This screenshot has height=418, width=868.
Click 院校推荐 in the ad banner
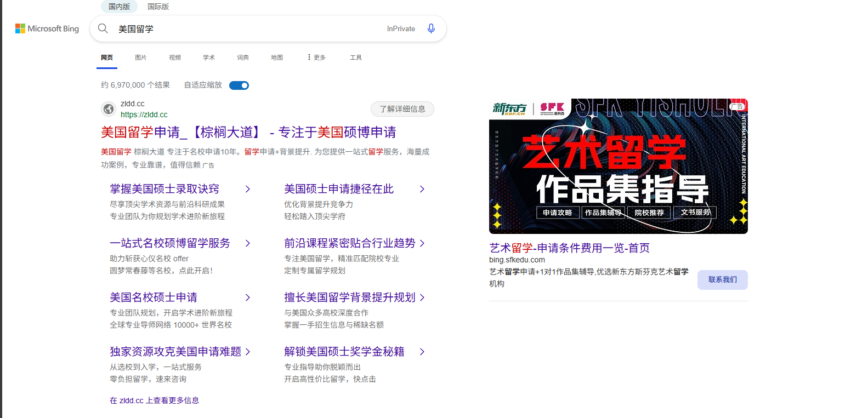tap(649, 213)
